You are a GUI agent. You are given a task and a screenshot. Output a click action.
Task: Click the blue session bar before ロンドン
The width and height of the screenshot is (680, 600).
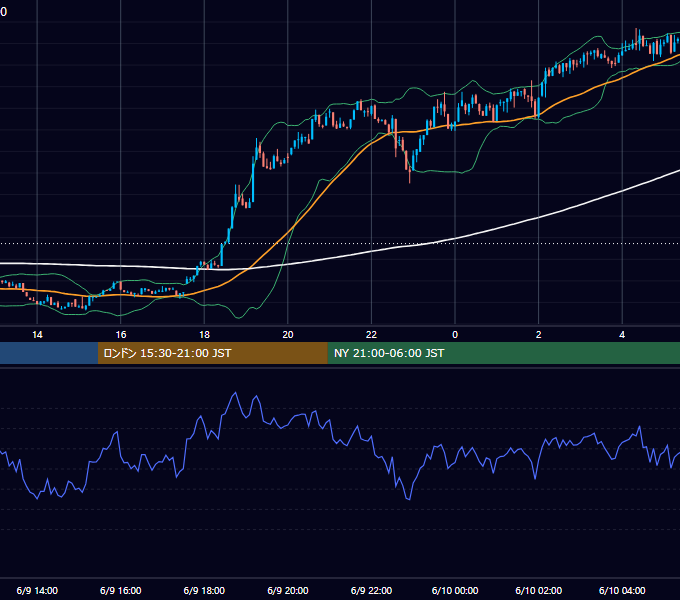point(49,353)
